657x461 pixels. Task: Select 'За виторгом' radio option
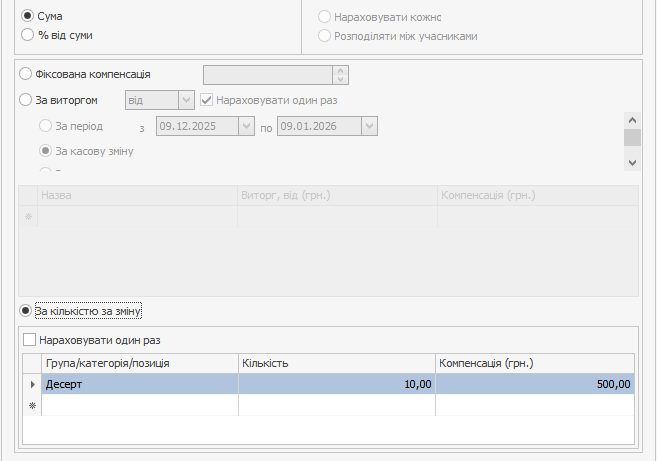pyautogui.click(x=26, y=99)
